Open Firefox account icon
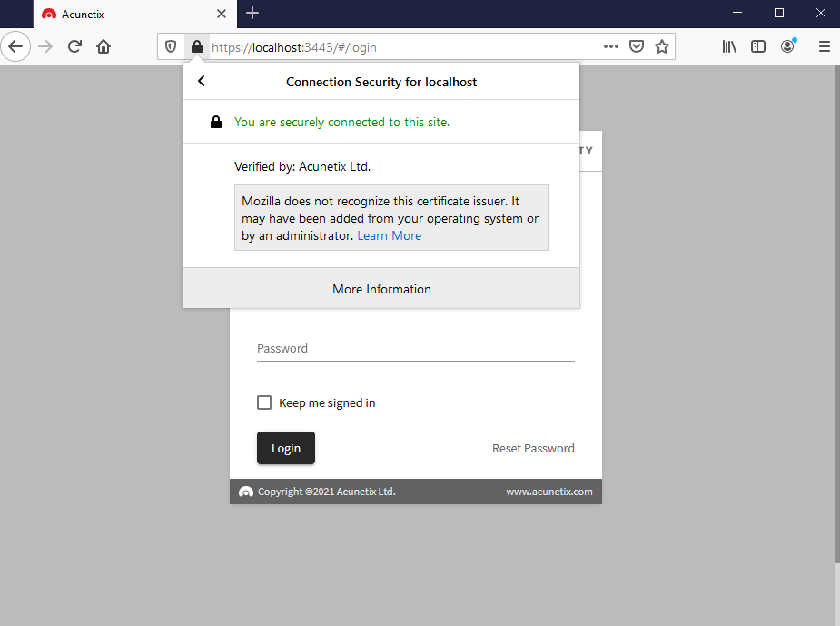Screen dimensions: 840x626 pos(787,46)
